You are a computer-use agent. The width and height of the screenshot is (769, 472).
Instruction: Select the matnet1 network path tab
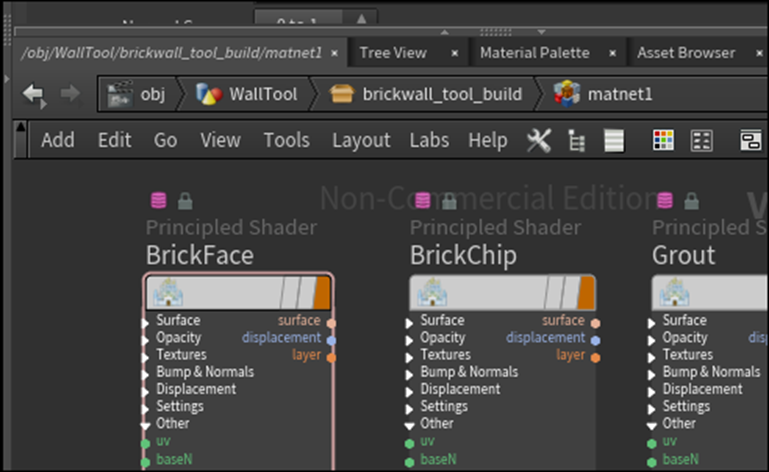[171, 52]
